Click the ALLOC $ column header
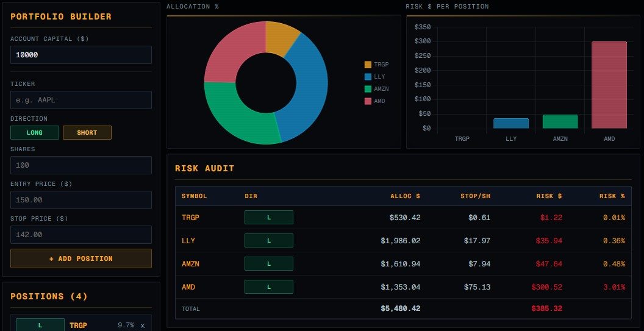The height and width of the screenshot is (331, 644). tap(405, 196)
